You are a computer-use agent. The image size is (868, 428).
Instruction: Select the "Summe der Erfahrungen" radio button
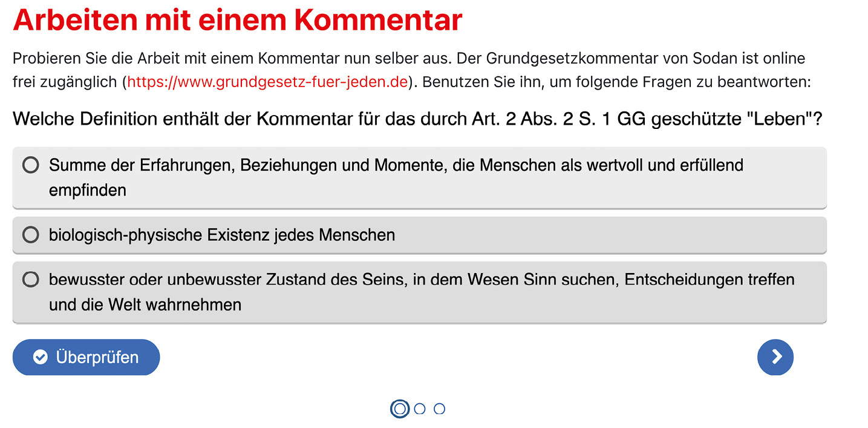pos(30,165)
